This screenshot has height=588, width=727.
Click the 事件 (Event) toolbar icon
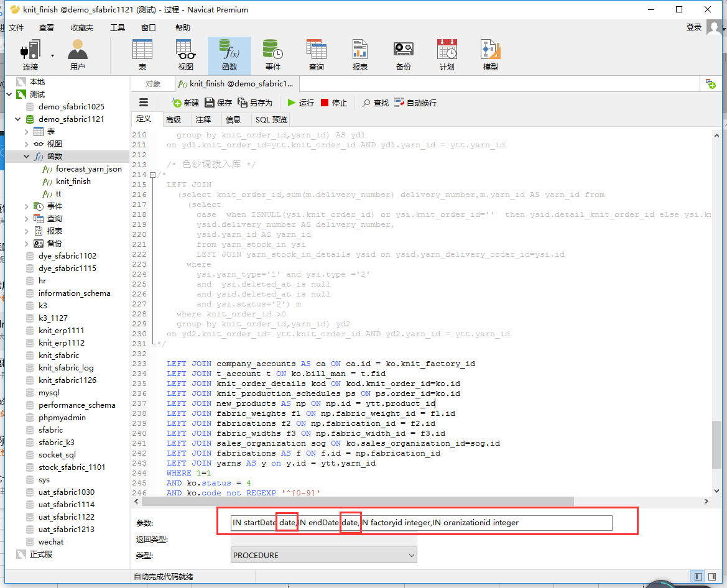pyautogui.click(x=272, y=54)
